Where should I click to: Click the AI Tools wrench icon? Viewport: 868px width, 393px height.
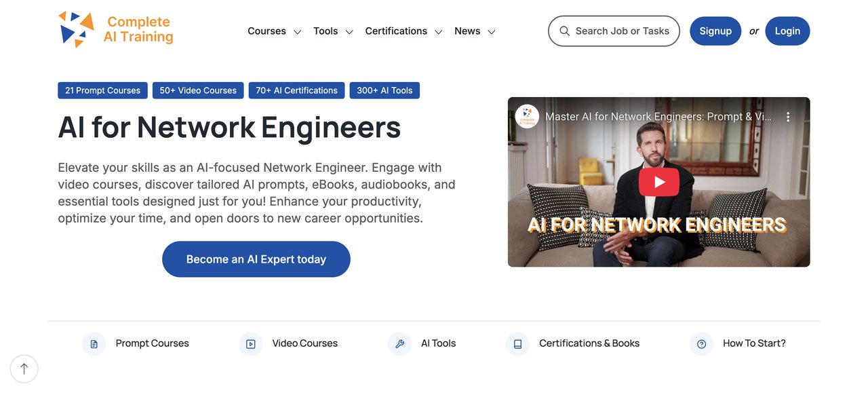399,344
